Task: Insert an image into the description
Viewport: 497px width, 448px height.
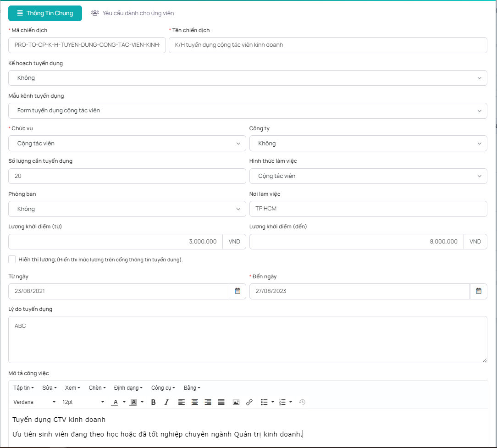Action: (x=236, y=402)
